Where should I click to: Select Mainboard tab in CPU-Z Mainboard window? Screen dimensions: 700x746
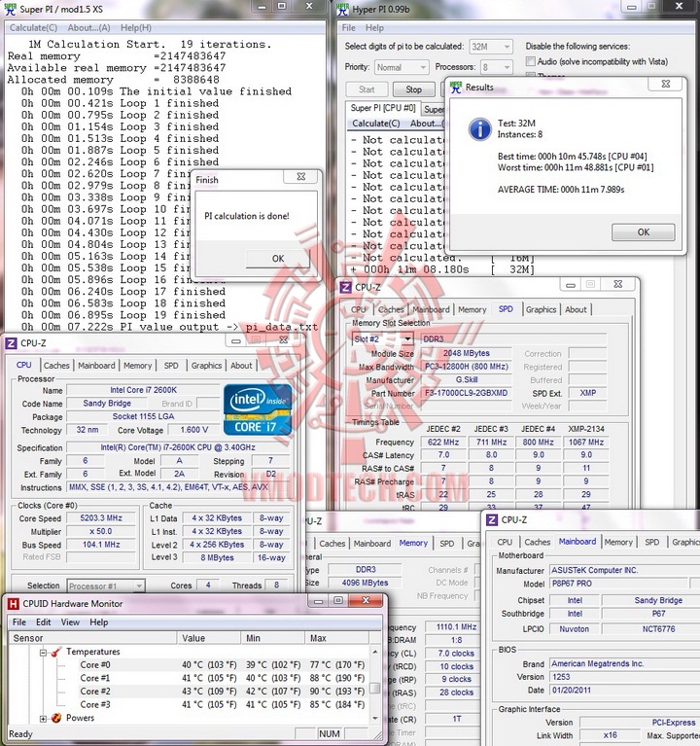point(577,542)
